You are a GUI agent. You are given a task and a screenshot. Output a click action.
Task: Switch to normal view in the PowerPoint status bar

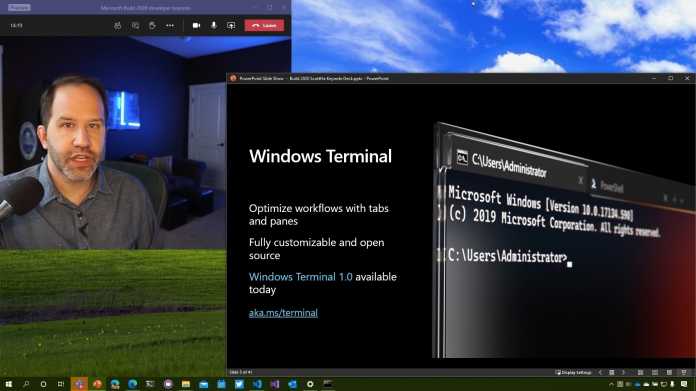pyautogui.click(x=641, y=373)
